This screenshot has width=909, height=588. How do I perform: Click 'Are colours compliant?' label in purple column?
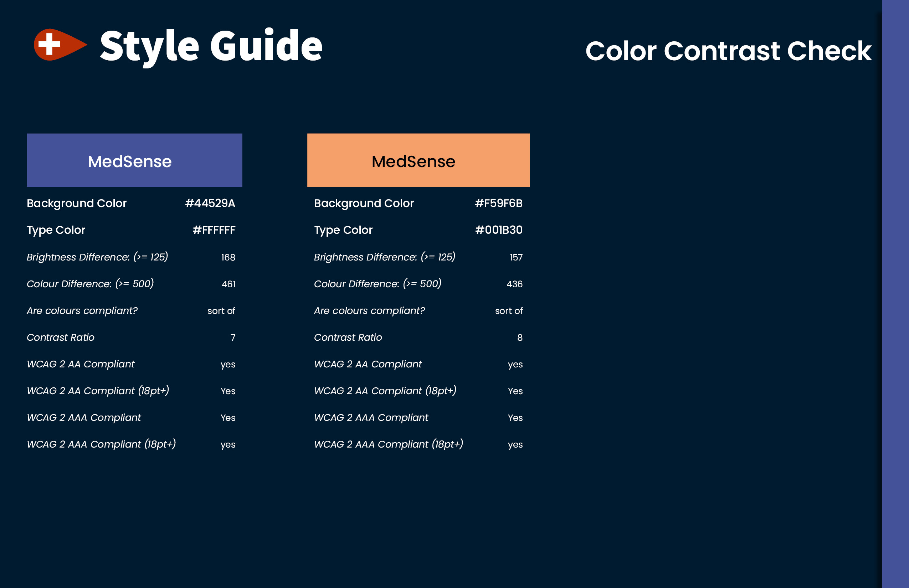point(82,310)
